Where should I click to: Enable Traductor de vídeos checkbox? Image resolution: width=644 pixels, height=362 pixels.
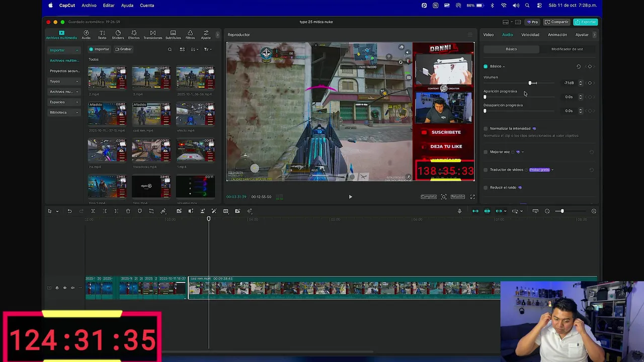486,170
